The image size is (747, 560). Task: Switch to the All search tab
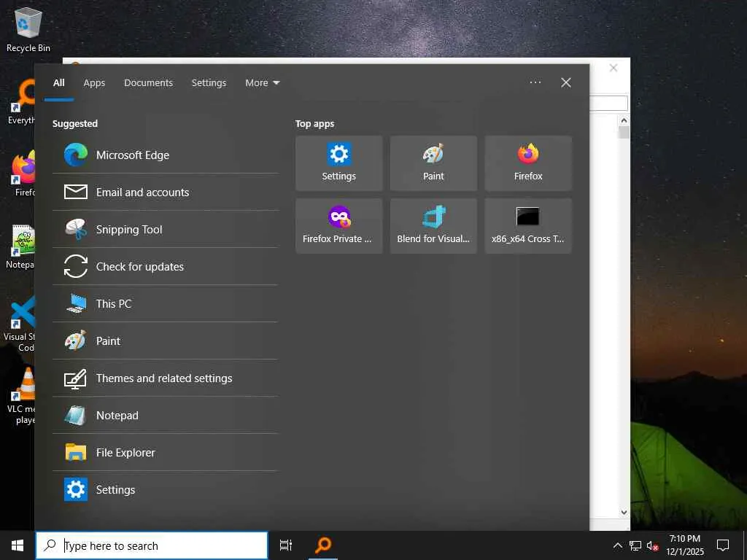[59, 83]
